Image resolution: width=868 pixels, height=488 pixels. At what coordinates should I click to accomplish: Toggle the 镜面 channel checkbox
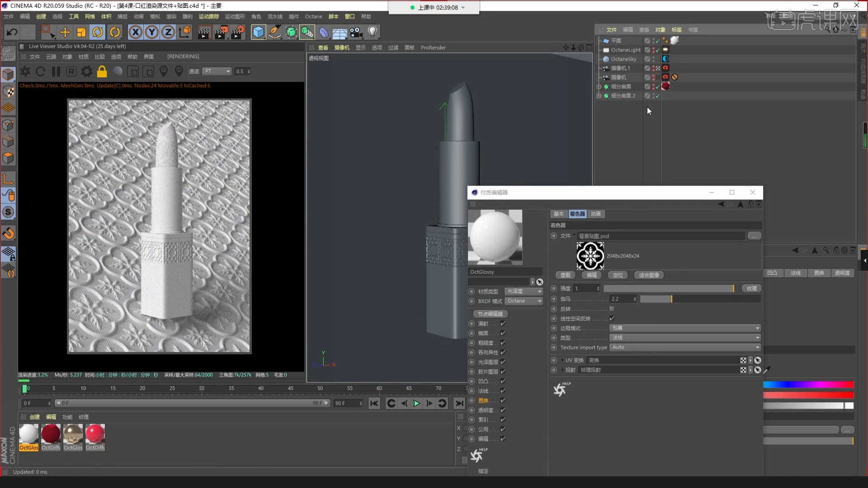tap(503, 333)
